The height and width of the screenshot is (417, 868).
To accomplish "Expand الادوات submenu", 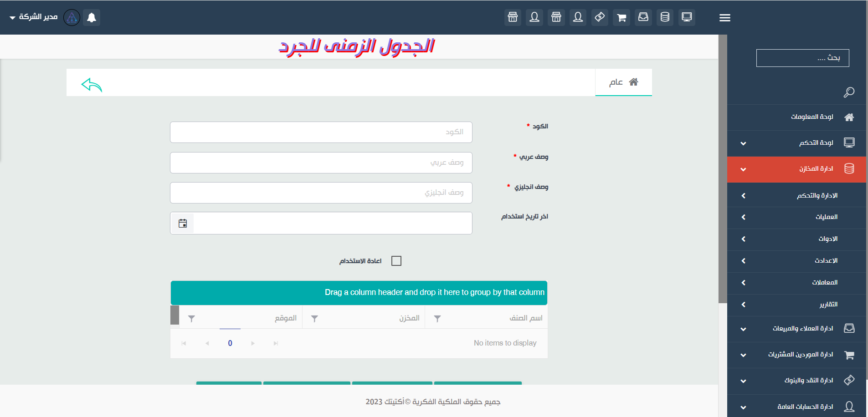I will (x=796, y=239).
